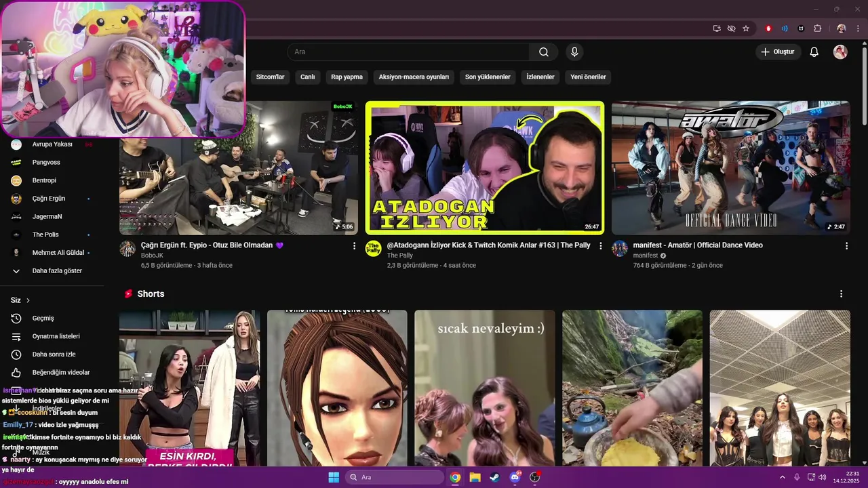The image size is (868, 488).
Task: Open YouTube account avatar menu
Action: [x=840, y=52]
